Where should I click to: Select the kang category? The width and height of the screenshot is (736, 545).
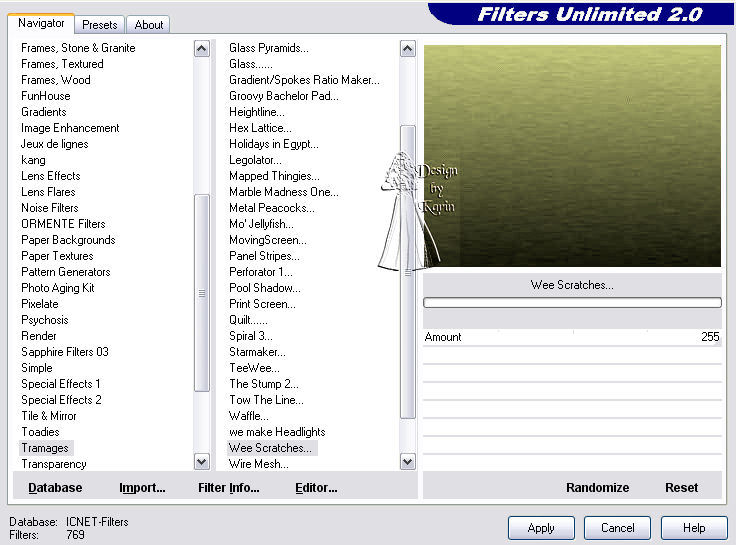pos(33,160)
